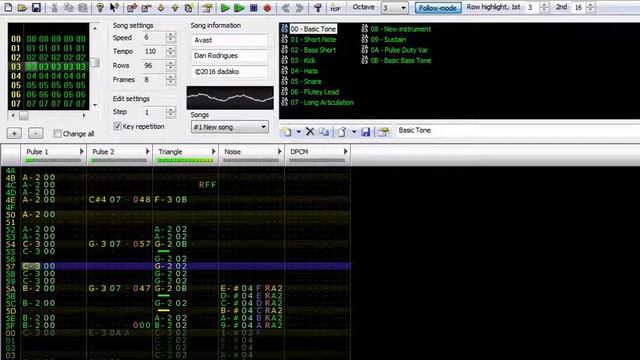Viewport: 640px width, 360px height.
Task: Move the frame down with the arrow icon
Action: click(161, 7)
